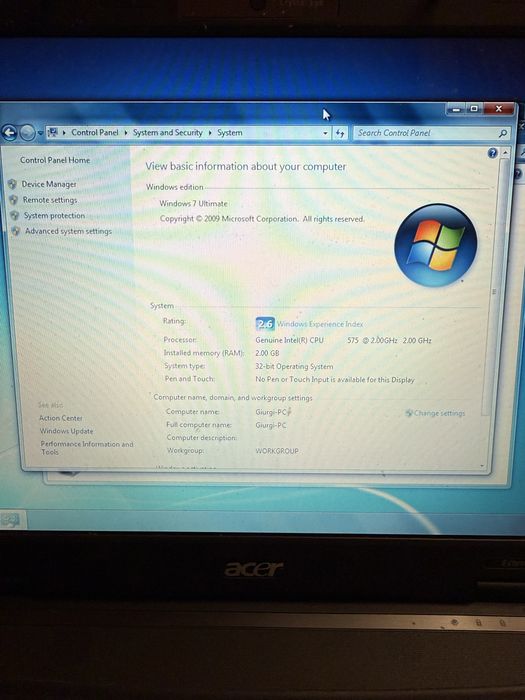Open Windows Update under See also

[67, 431]
